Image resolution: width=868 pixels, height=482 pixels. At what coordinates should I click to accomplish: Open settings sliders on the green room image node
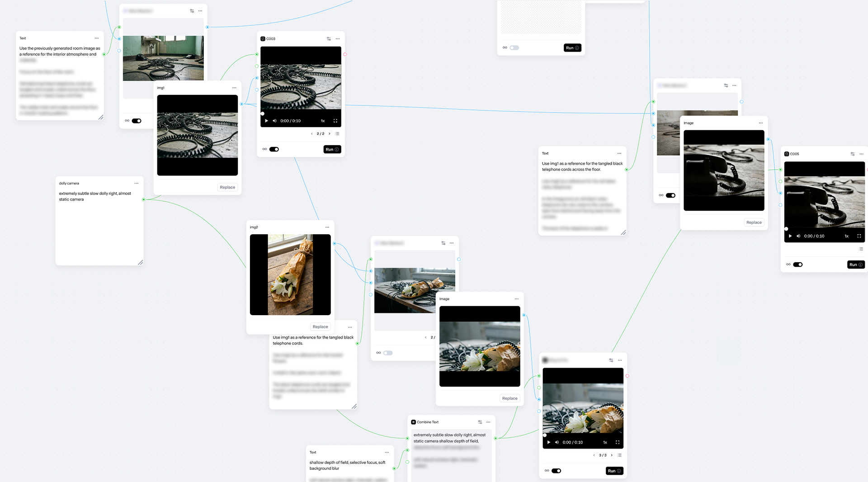point(192,11)
